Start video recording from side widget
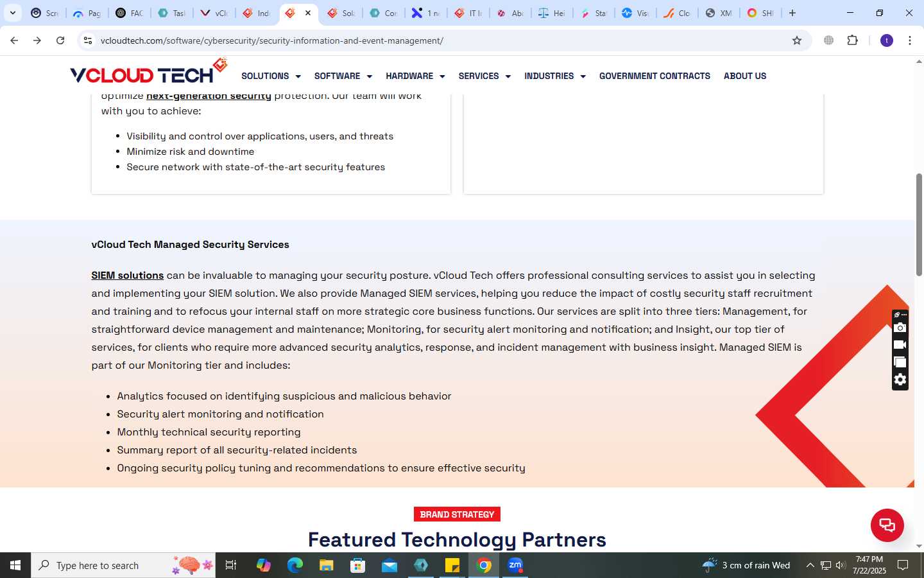The image size is (924, 578). click(900, 345)
